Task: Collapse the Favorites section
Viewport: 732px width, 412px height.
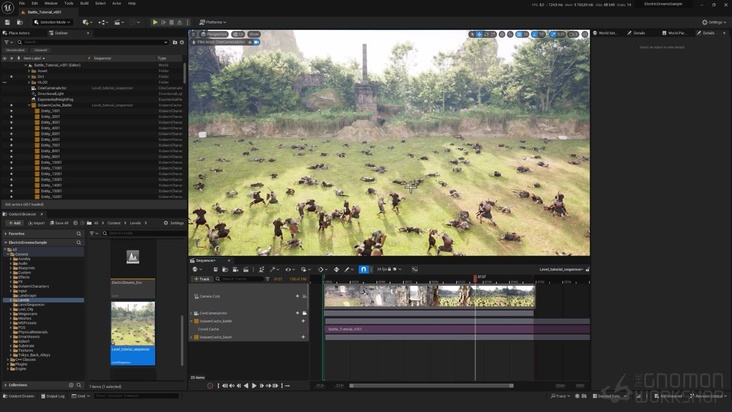Action: click(6, 233)
